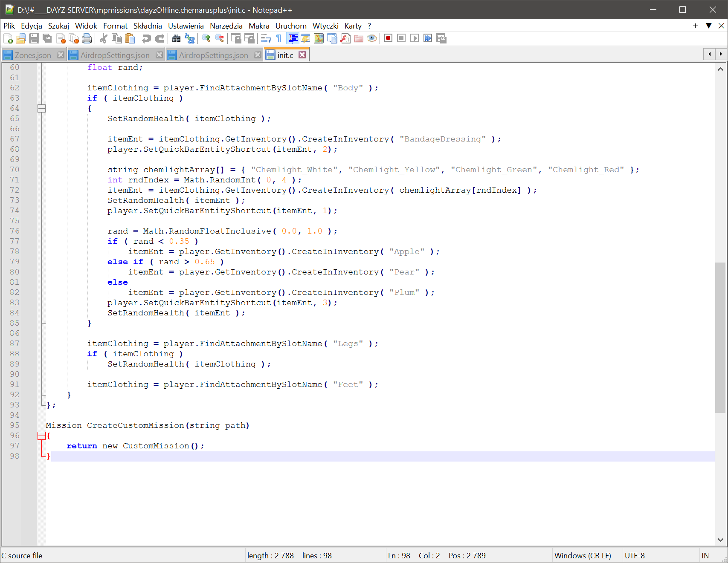Viewport: 728px width, 563px height.
Task: Click Save Recorded Macro icon
Action: pos(441,38)
